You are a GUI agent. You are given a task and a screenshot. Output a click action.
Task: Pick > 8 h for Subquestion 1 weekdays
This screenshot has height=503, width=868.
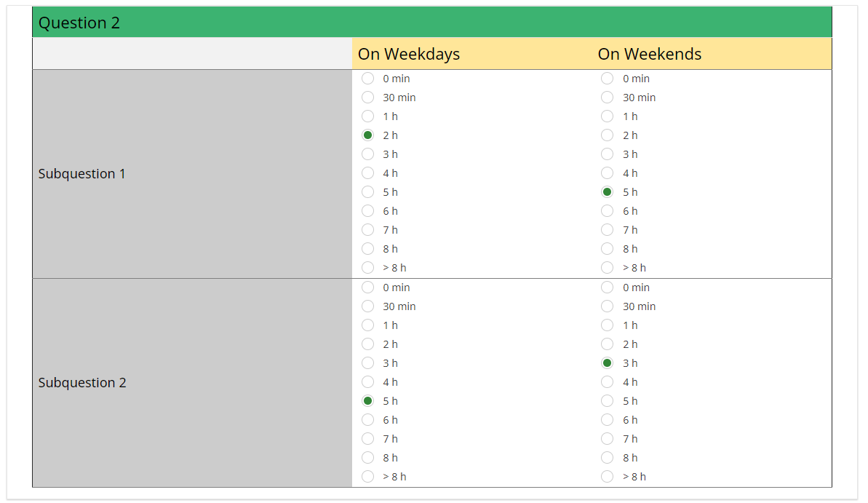tap(368, 268)
